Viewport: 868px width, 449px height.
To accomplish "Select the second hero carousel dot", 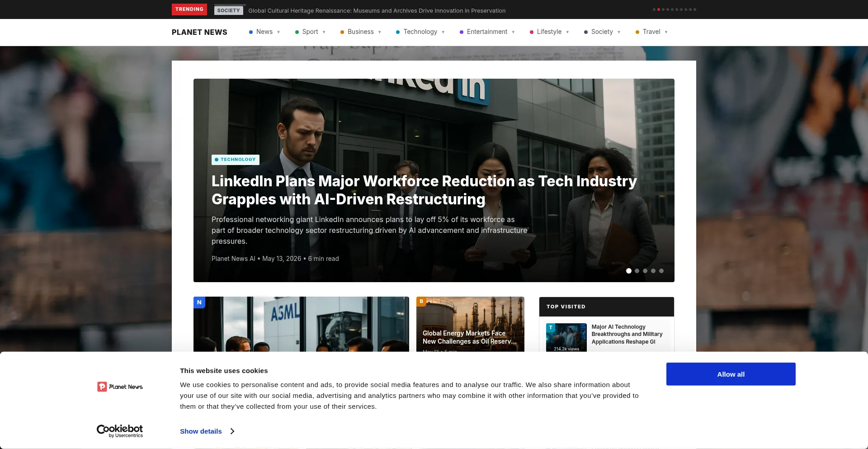I will pyautogui.click(x=637, y=271).
